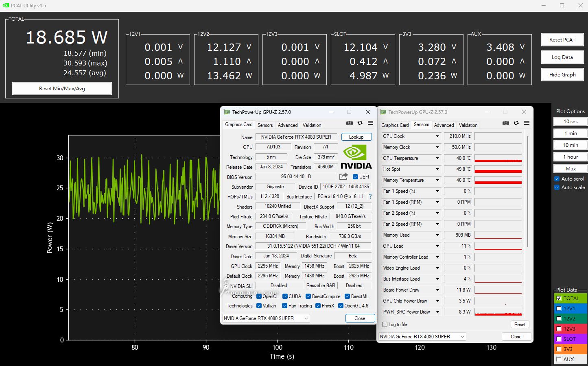The width and height of the screenshot is (588, 366).
Task: Click the NVIDIA logo in GPU-Z
Action: (x=356, y=157)
